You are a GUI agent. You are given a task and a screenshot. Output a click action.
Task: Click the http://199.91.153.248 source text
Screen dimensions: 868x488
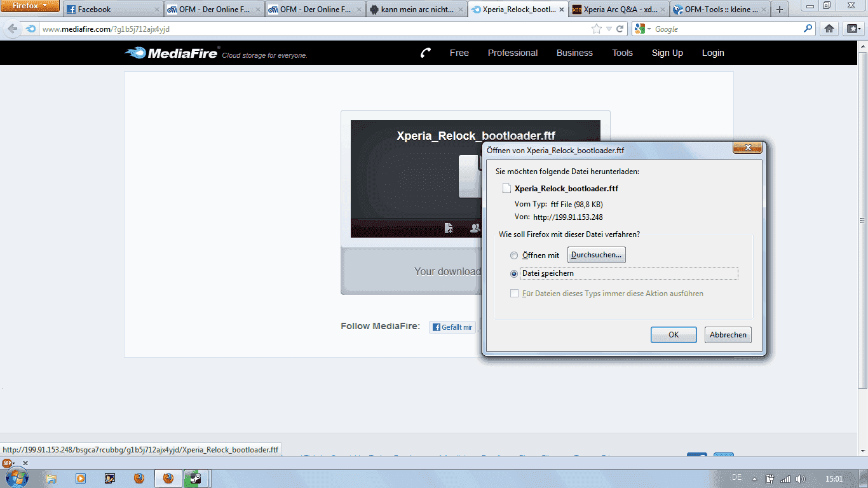[x=568, y=217]
